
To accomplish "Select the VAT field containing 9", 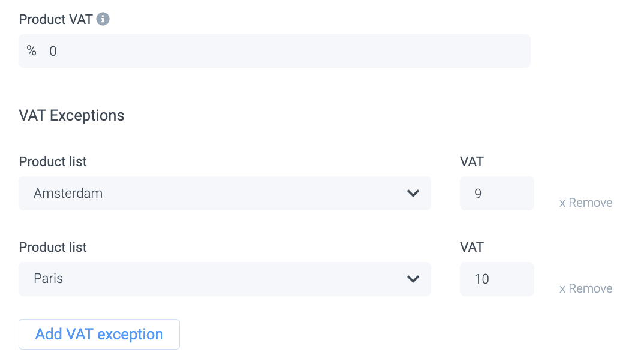I will coord(496,193).
